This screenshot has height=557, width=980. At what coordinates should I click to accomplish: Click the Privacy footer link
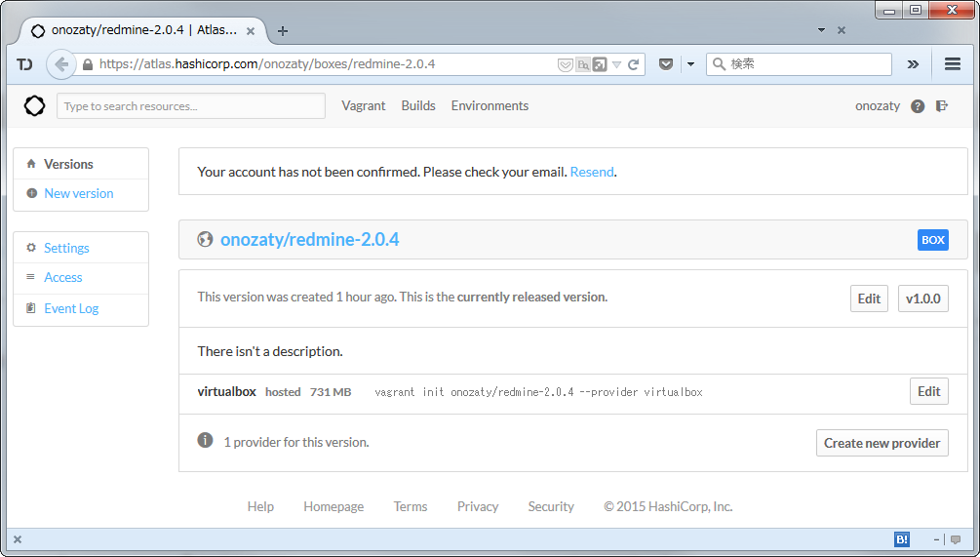coord(478,506)
